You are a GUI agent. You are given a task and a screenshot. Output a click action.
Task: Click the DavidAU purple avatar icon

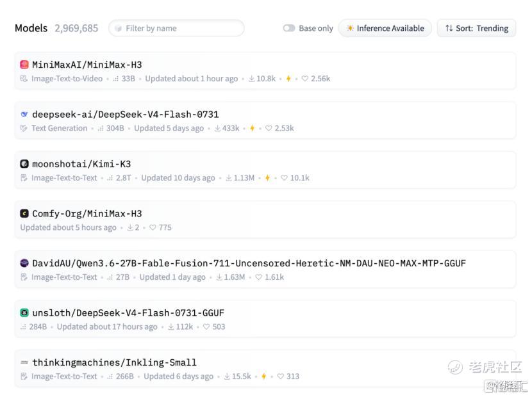24,263
